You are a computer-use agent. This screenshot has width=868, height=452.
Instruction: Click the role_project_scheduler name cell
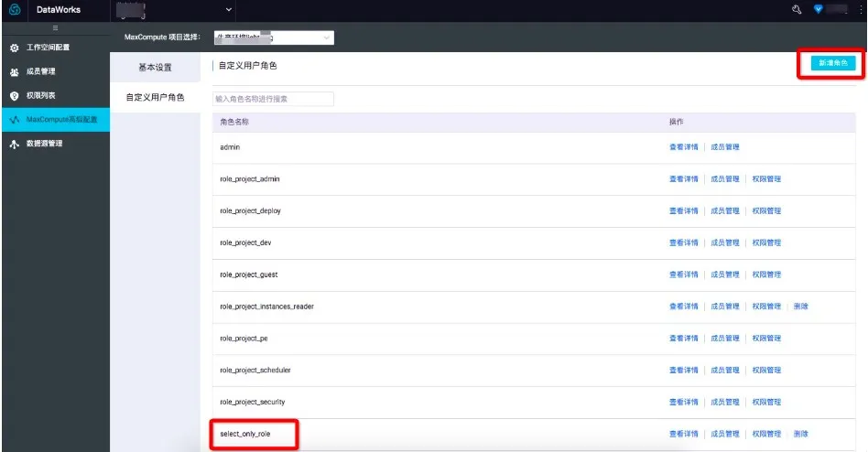click(255, 371)
